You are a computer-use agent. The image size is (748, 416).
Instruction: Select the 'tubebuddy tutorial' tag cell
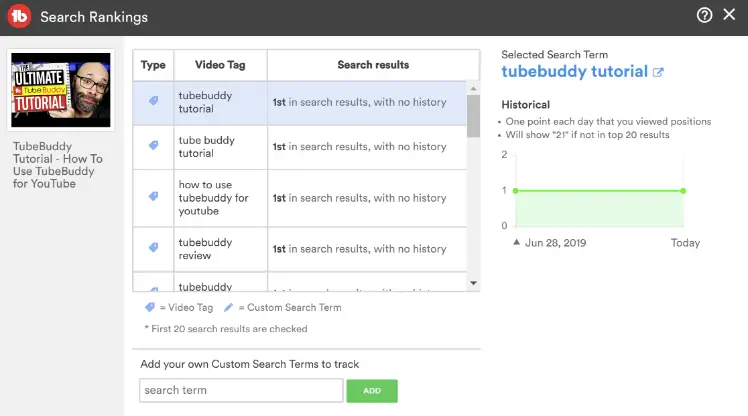pyautogui.click(x=220, y=102)
